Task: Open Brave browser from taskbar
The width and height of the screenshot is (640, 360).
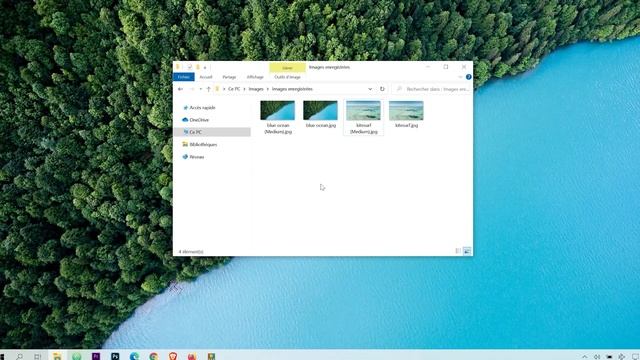Action: pyautogui.click(x=173, y=356)
